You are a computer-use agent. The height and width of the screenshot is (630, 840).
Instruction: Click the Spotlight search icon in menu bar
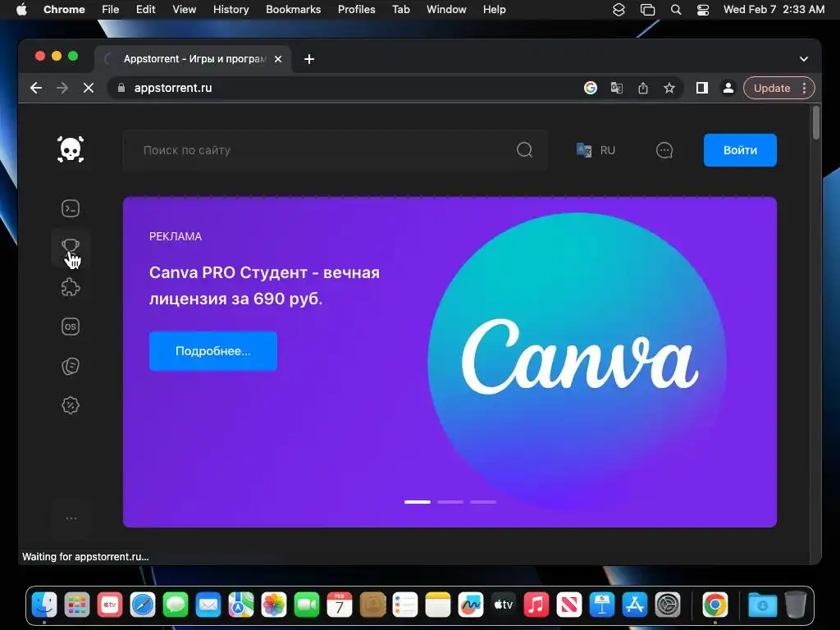pos(676,9)
